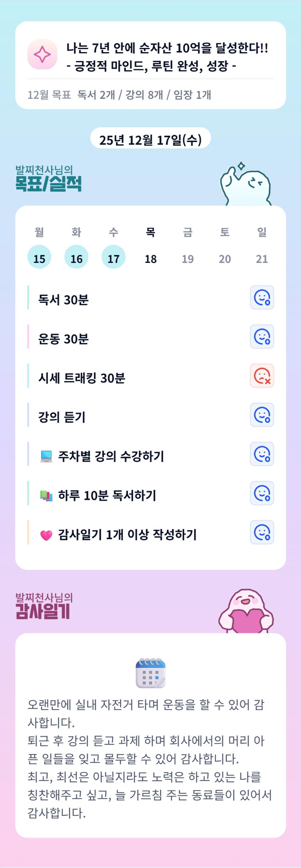The image size is (301, 868).
Task: Select Thursday the 18th in the week row
Action: [x=151, y=259]
